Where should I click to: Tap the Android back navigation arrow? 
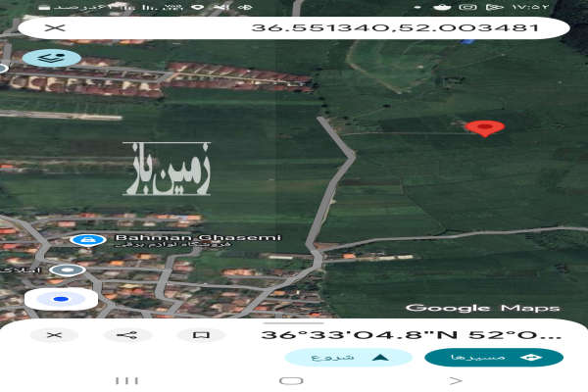456,381
